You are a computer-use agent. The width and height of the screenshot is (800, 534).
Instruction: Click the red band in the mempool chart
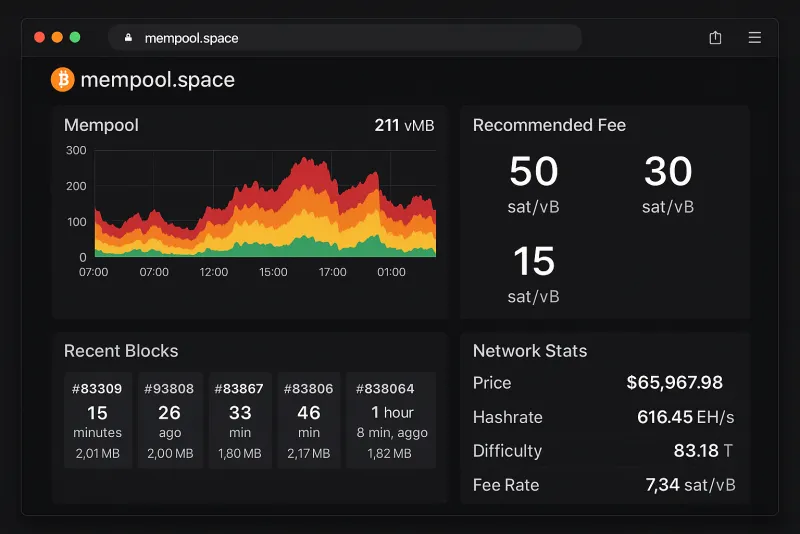[300, 177]
